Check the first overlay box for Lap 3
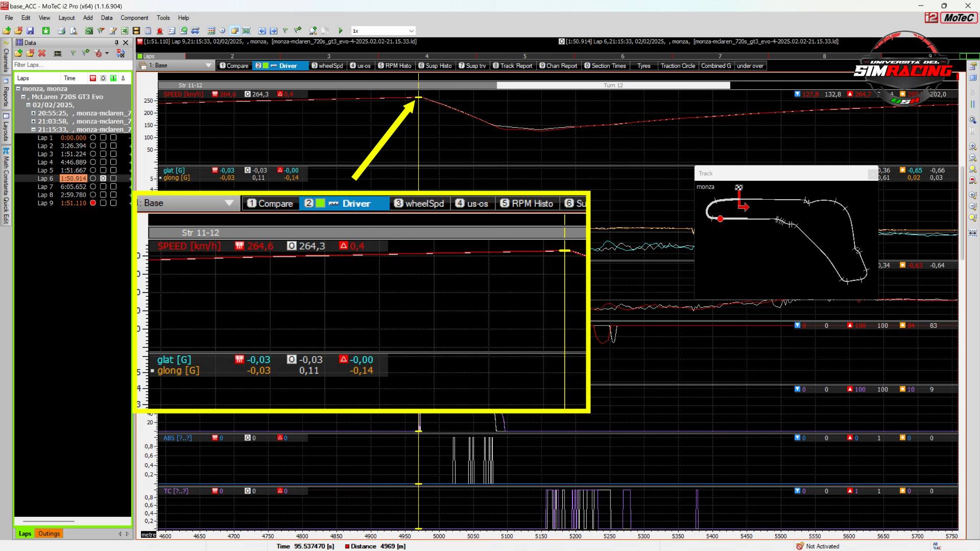Viewport: 980px width, 551px height. 103,154
